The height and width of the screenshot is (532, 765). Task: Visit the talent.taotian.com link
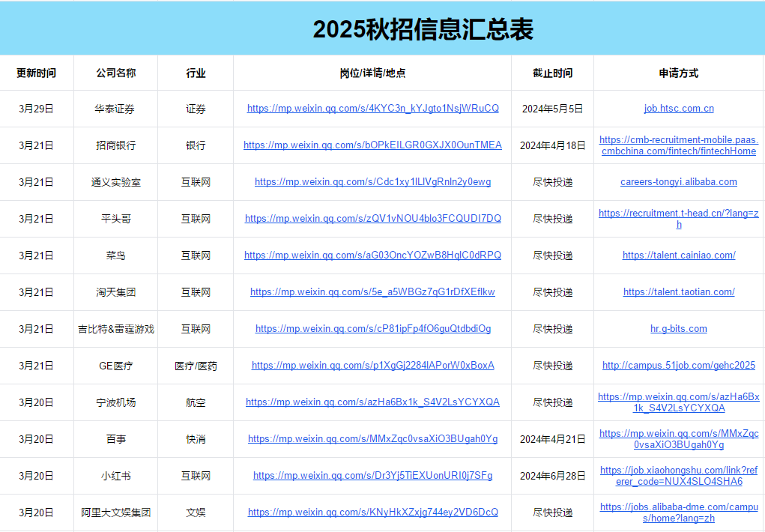pos(679,292)
